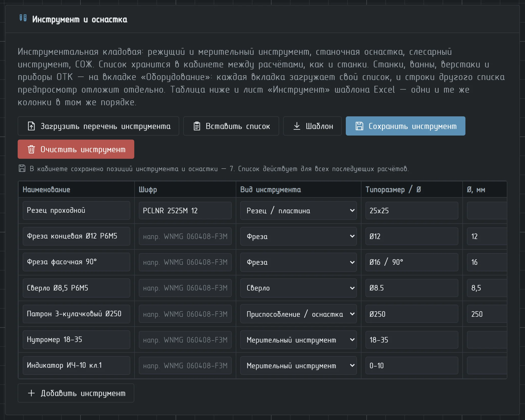Click Загрузить перечень инструмента button

point(98,126)
